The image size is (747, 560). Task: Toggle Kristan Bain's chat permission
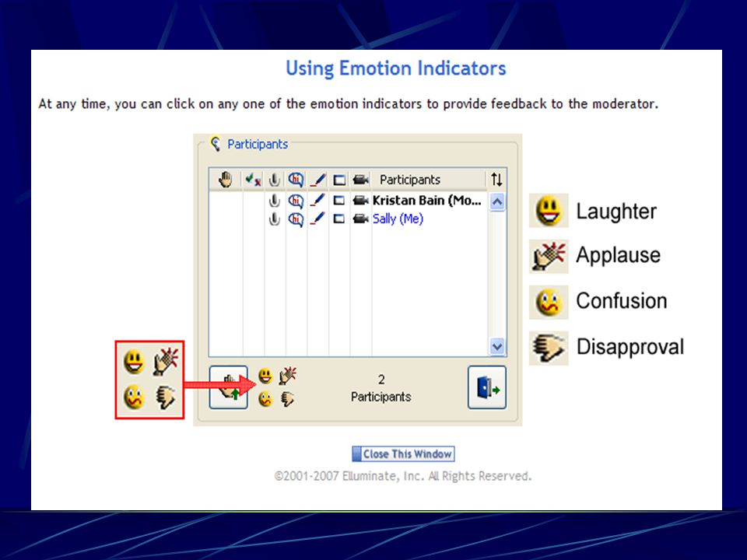[296, 201]
